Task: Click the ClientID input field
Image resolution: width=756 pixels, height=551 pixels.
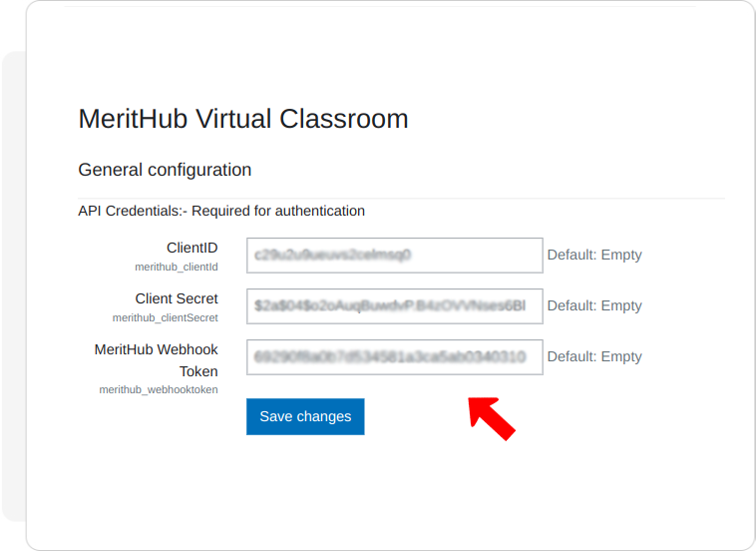Action: coord(394,256)
